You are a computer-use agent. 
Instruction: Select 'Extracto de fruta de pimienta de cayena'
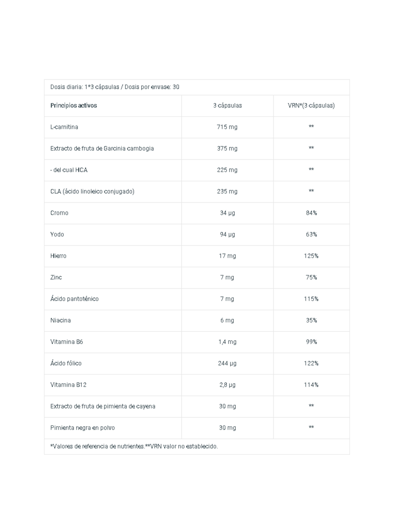[103, 406]
